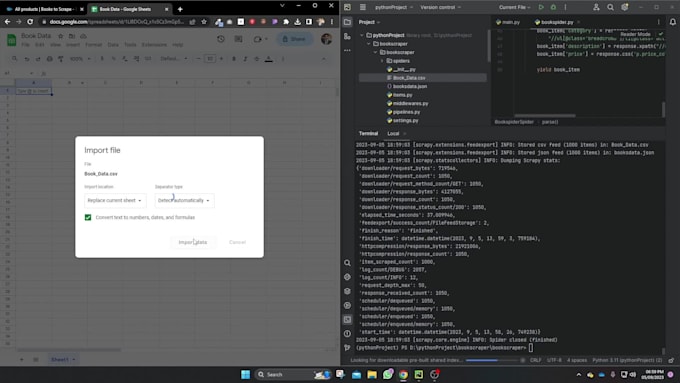Click the UTF-8 encoding widget

554,360
